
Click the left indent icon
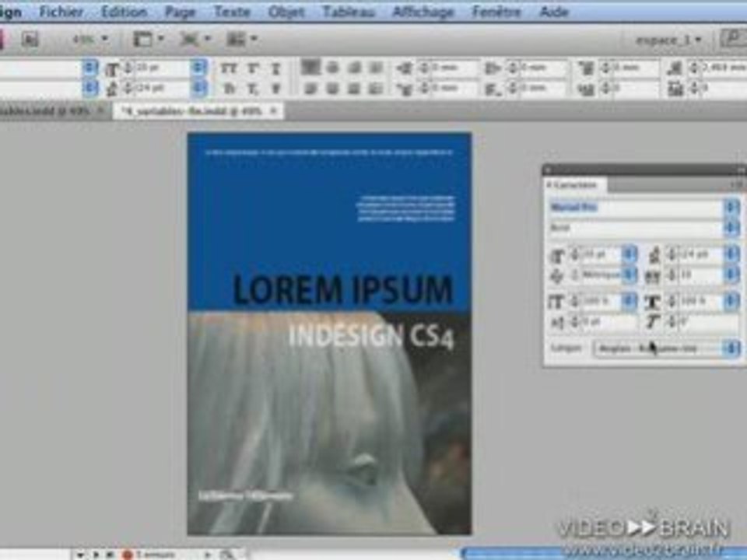tap(404, 68)
